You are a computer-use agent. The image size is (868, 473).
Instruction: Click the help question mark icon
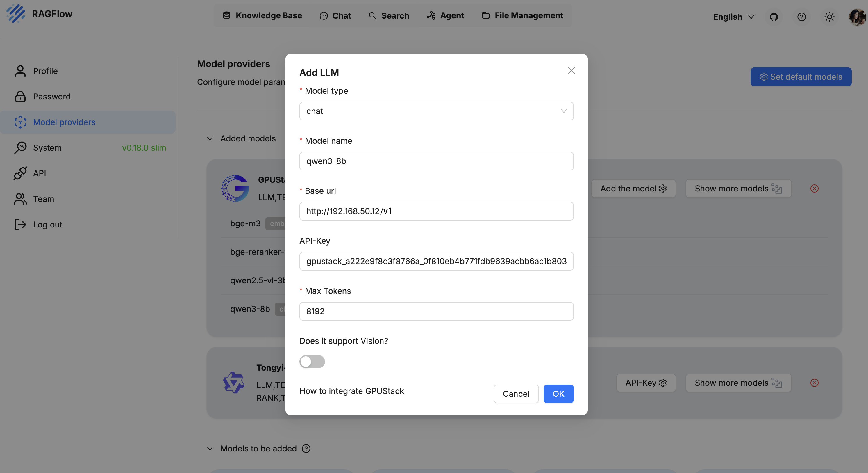click(x=802, y=17)
